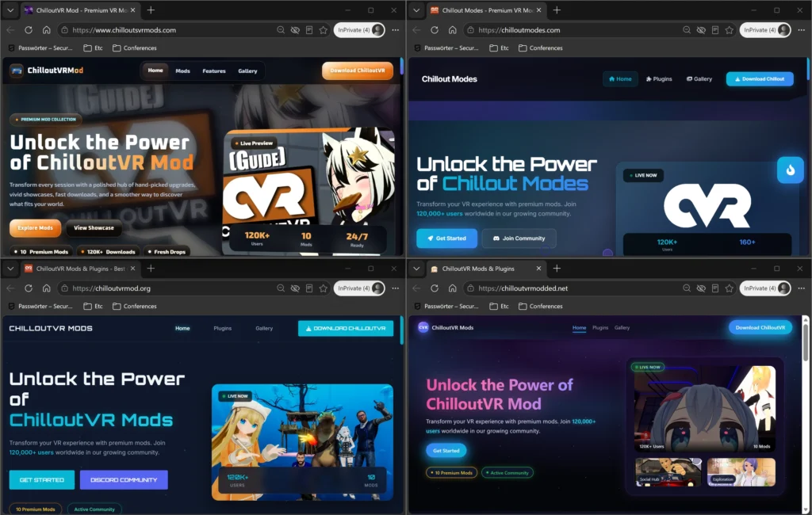This screenshot has height=515, width=812.
Task: Reload the chilloutvrmodded.net page
Action: 435,288
